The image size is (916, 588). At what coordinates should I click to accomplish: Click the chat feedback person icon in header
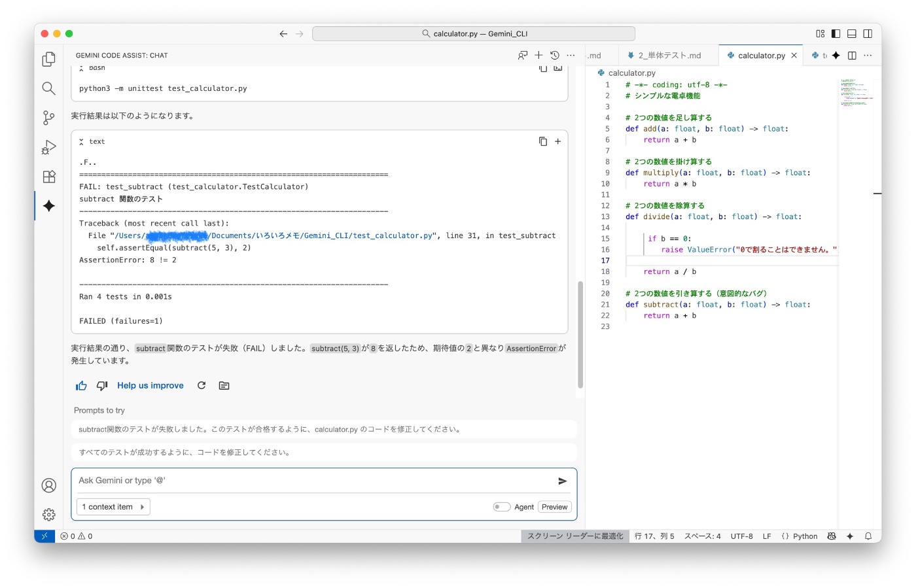point(522,56)
